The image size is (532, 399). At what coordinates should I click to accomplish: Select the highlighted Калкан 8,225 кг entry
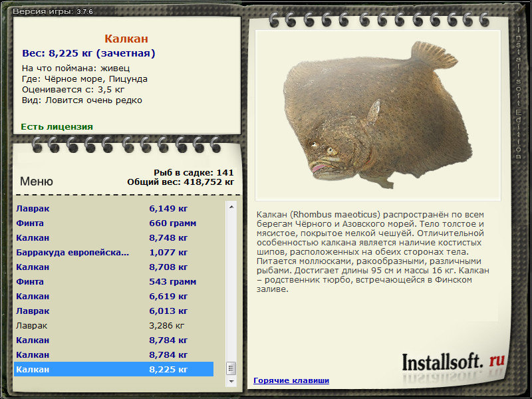[x=114, y=369]
